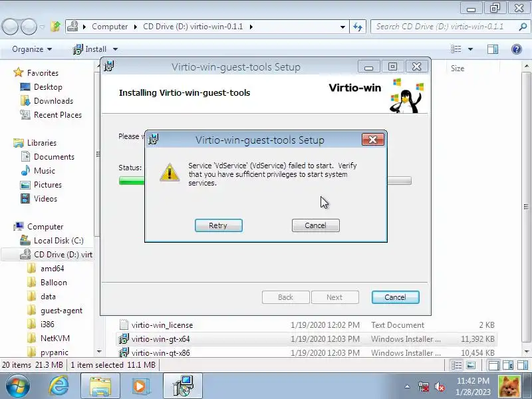Viewport: 532px width, 399px height.
Task: Open Documents library
Action: click(x=47, y=157)
